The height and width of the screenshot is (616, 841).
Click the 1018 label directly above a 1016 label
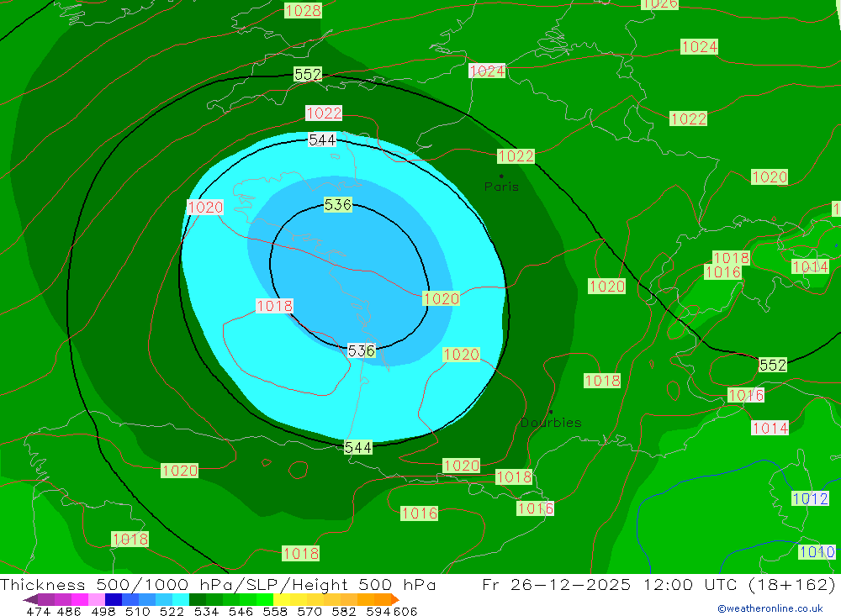click(x=731, y=258)
